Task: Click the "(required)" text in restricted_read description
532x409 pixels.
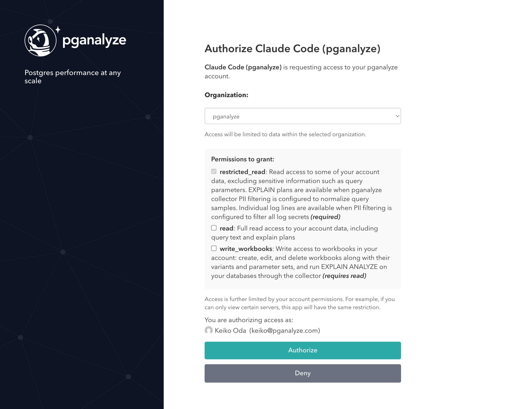Action: click(325, 217)
